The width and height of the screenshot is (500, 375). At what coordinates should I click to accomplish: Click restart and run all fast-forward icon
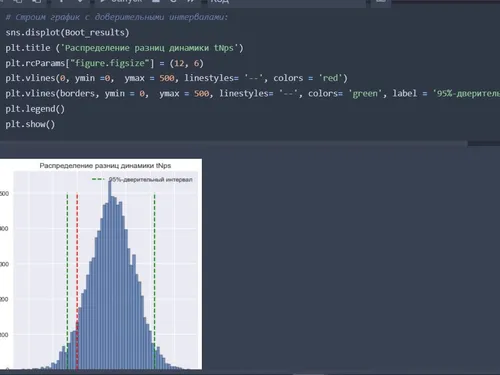191,1
